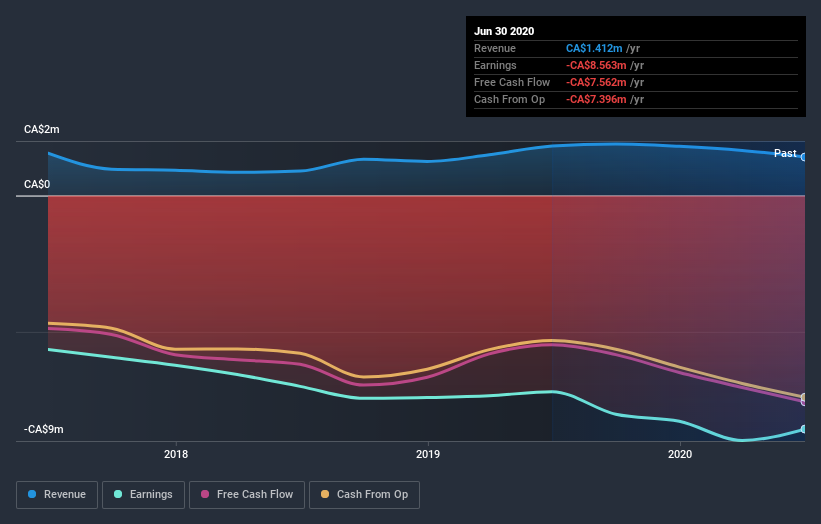Click the blue Revenue endpoint marker
Image resolution: width=821 pixels, height=524 pixels.
pyautogui.click(x=804, y=157)
